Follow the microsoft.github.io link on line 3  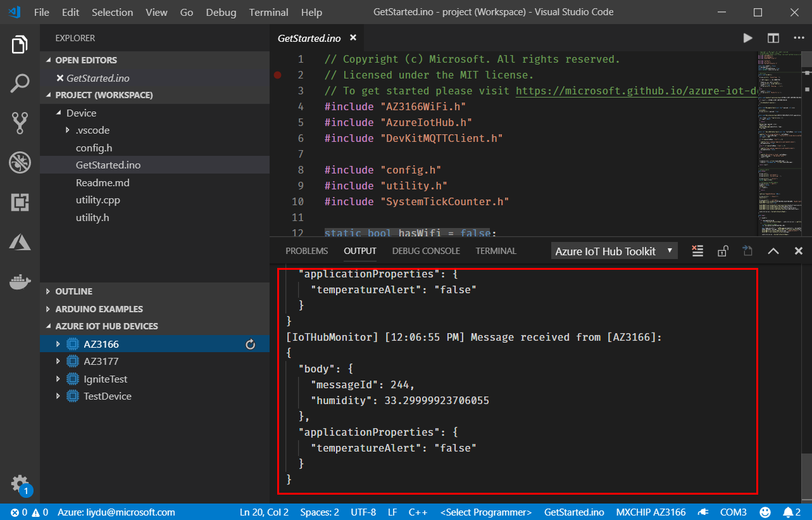(636, 91)
